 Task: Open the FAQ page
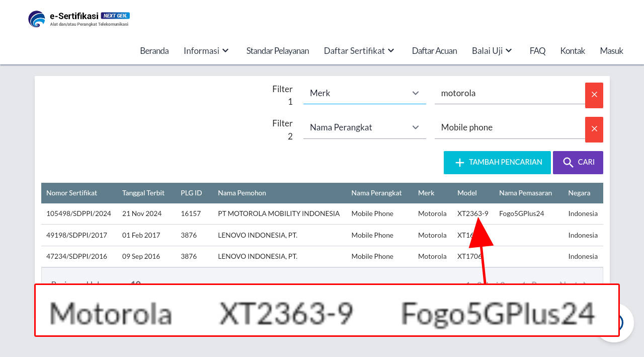(x=537, y=51)
